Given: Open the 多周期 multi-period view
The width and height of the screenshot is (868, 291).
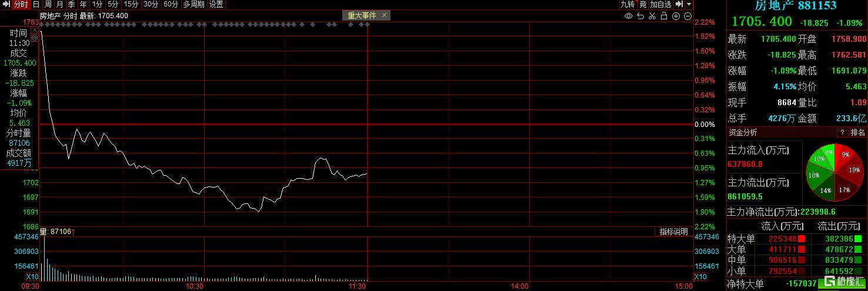Looking at the screenshot, I should (193, 4).
